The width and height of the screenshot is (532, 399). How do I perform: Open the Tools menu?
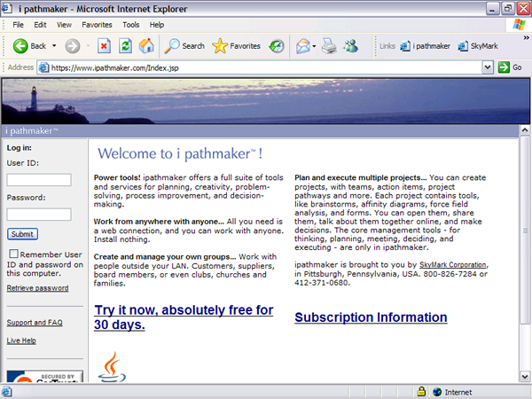click(131, 25)
